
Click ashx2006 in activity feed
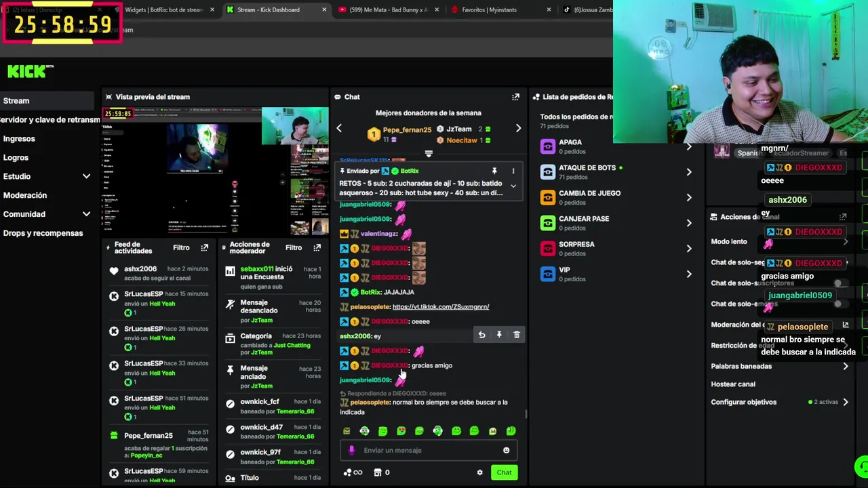[x=140, y=269]
